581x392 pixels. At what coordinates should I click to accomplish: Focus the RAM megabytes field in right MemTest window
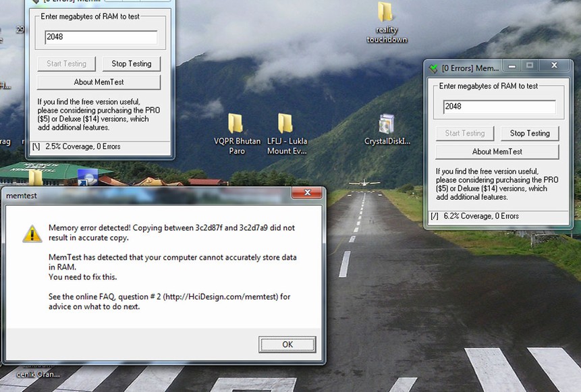(499, 107)
